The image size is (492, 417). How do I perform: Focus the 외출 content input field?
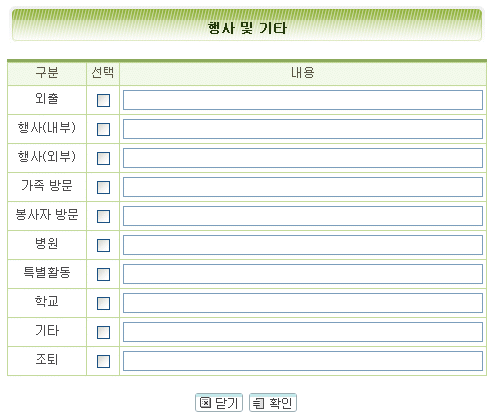point(303,100)
